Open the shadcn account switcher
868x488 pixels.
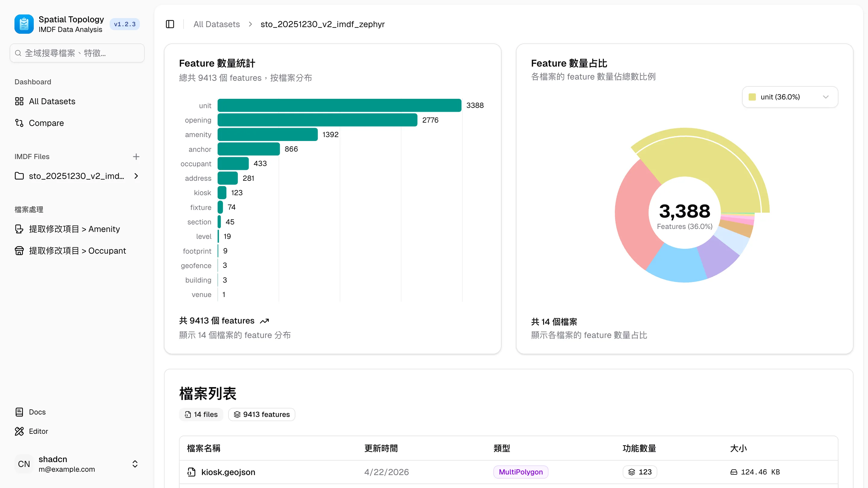(x=77, y=464)
